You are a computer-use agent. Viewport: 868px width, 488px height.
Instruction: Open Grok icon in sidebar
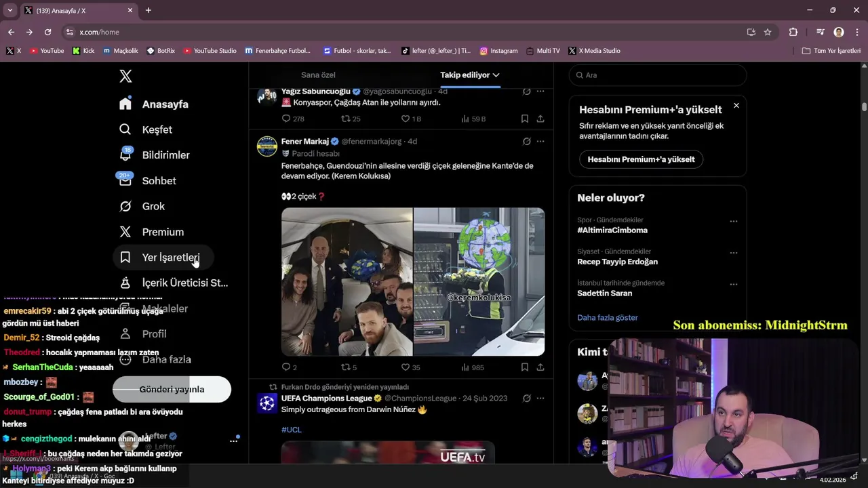pyautogui.click(x=125, y=206)
